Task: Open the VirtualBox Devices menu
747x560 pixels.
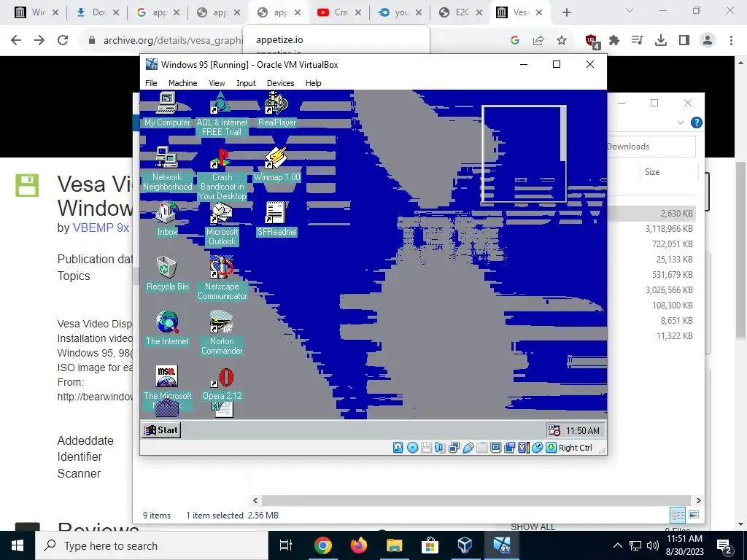Action: [x=281, y=83]
